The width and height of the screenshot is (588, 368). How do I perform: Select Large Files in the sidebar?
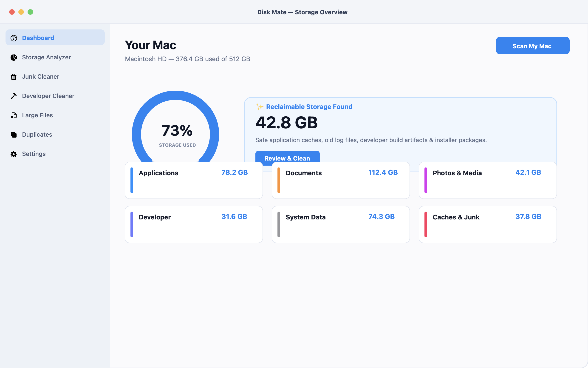pos(55,115)
